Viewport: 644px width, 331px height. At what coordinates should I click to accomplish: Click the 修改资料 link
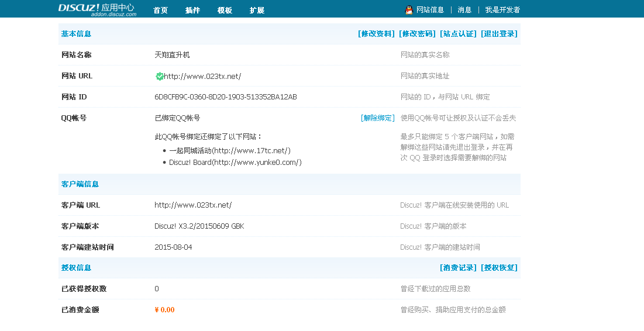coord(376,34)
